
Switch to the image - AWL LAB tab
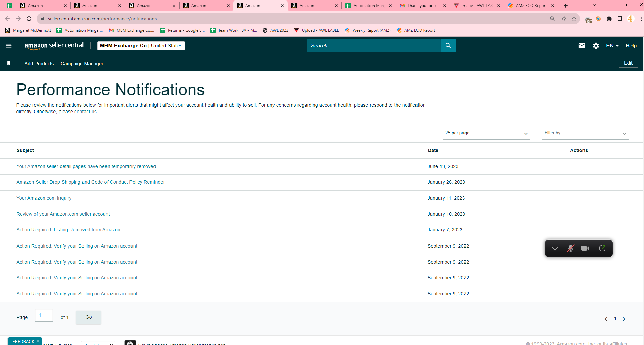click(x=477, y=6)
